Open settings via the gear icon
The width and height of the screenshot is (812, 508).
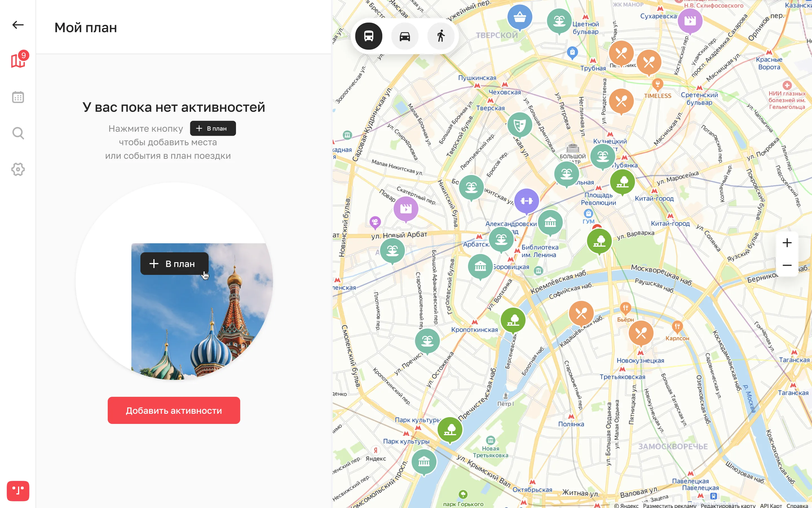click(x=18, y=169)
